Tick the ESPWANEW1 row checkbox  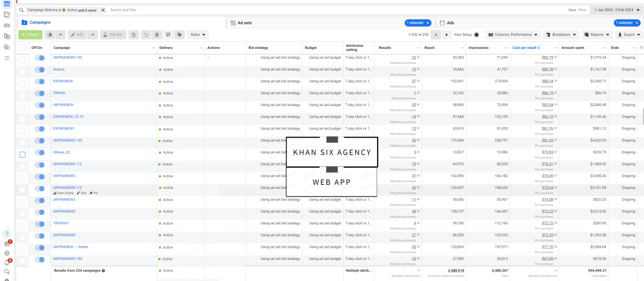pyautogui.click(x=22, y=131)
